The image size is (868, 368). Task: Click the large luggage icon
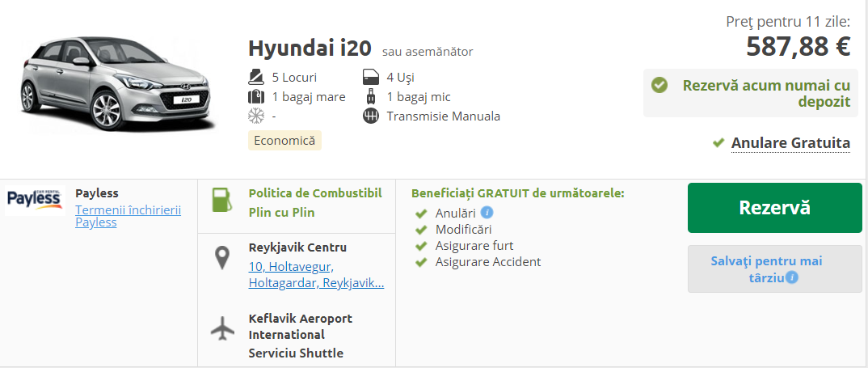pyautogui.click(x=255, y=97)
